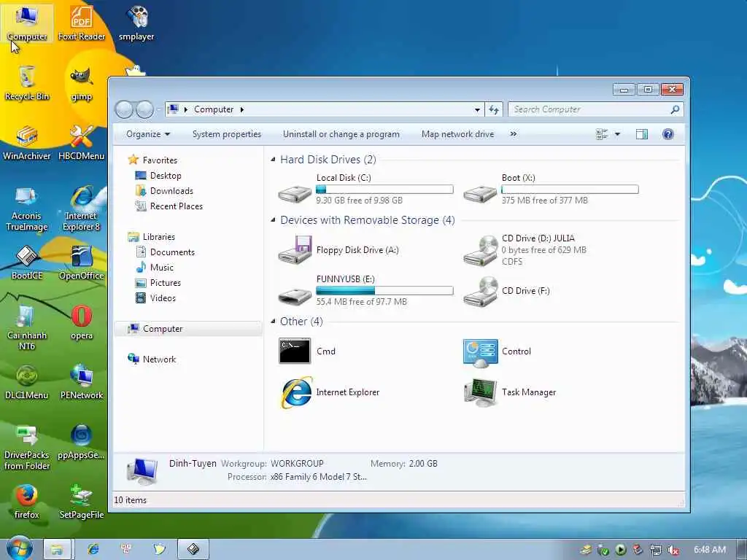
Task: Select the PENetwork desktop icon
Action: (x=82, y=382)
